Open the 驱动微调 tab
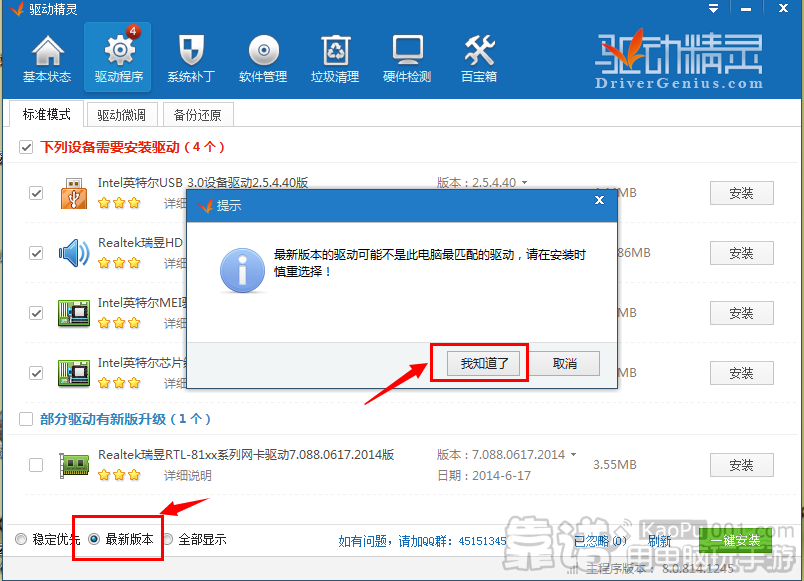The image size is (804, 581). 121,113
